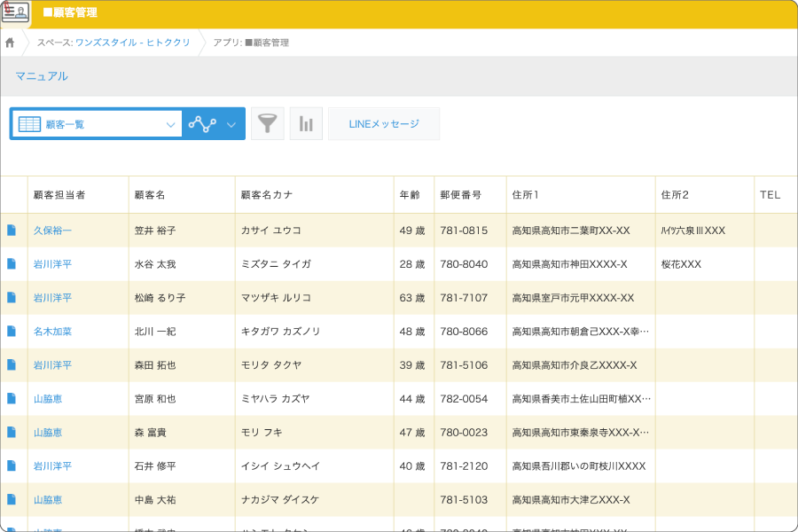798x532 pixels.
Task: Click the 郵便番号 column header
Action: (x=460, y=195)
